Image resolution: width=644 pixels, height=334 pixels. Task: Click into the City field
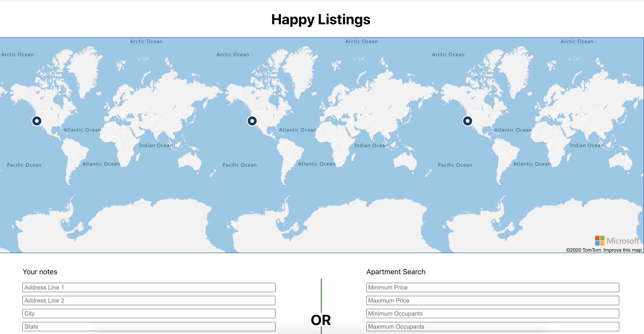149,314
